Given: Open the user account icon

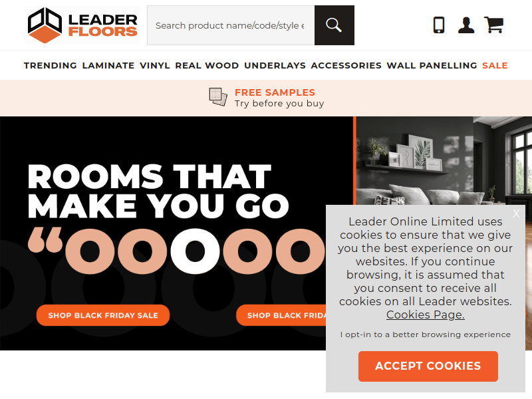Looking at the screenshot, I should (x=466, y=25).
